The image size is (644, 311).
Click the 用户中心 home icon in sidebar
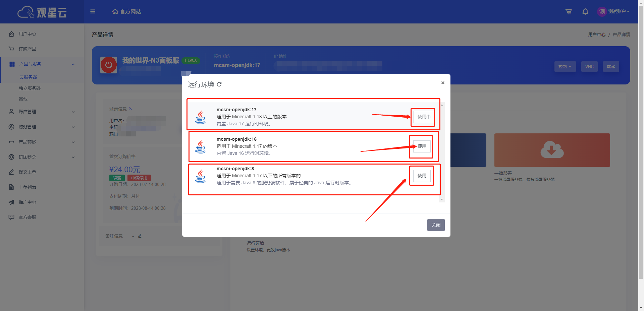point(11,34)
